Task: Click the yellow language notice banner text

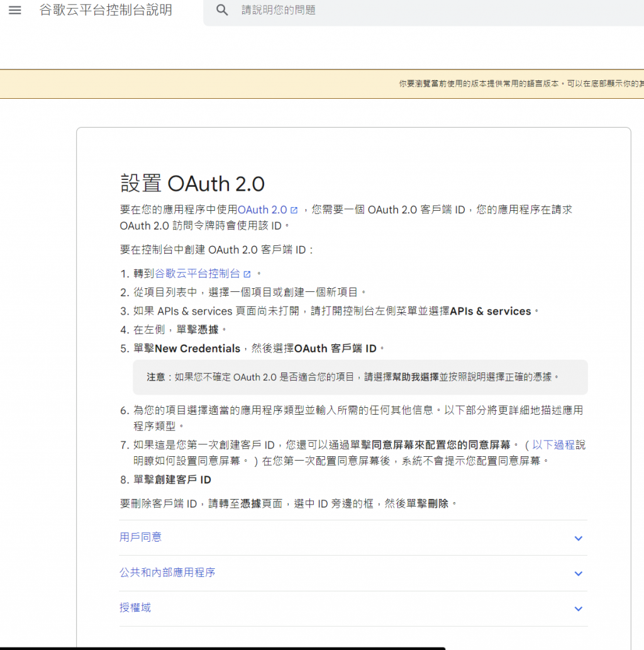Action: pos(521,84)
